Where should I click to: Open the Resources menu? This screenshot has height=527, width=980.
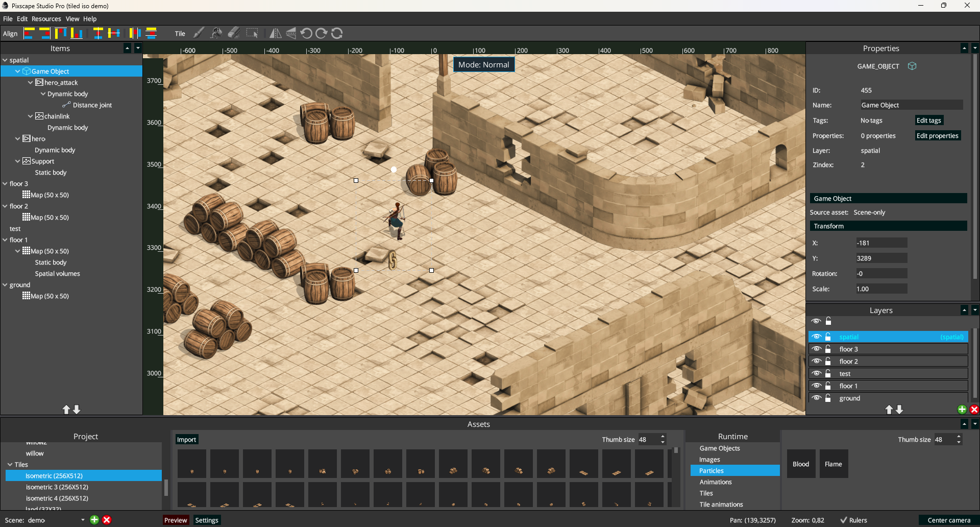[x=46, y=19]
